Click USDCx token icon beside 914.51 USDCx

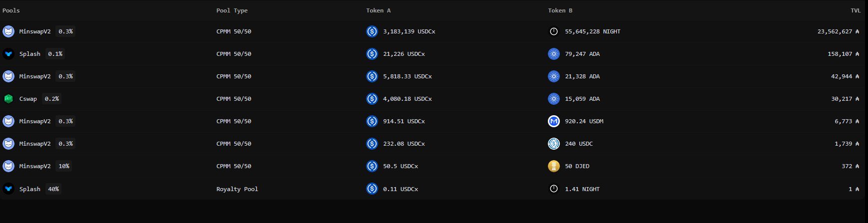click(x=372, y=121)
